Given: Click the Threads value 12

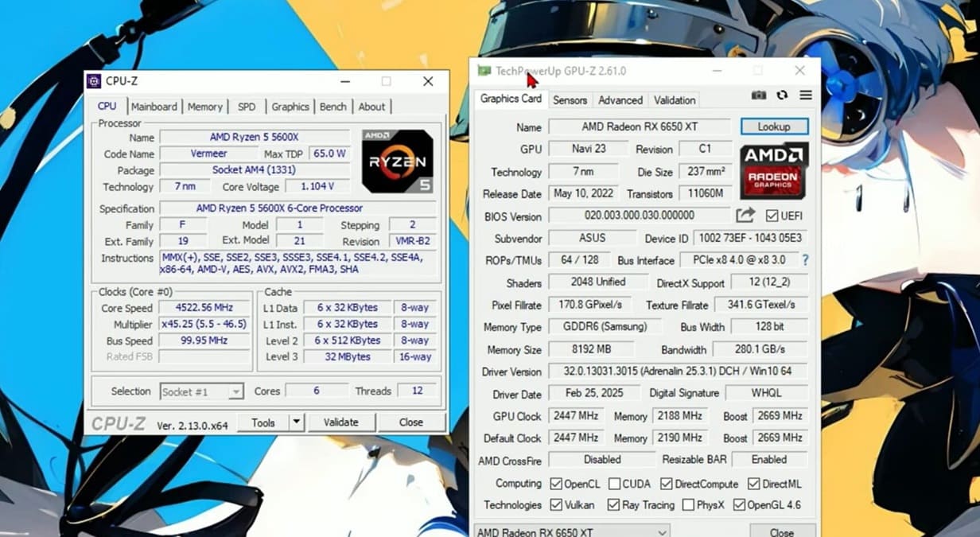Looking at the screenshot, I should [417, 391].
